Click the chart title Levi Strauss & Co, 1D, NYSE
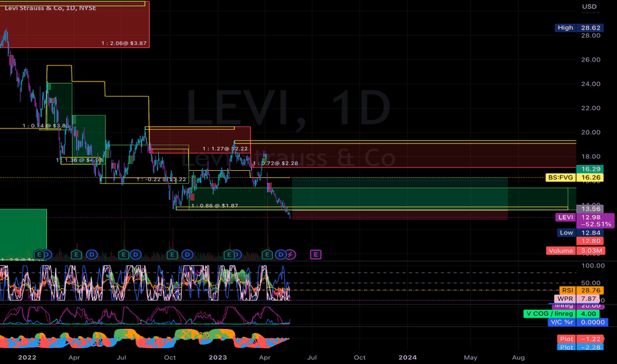 [x=50, y=8]
